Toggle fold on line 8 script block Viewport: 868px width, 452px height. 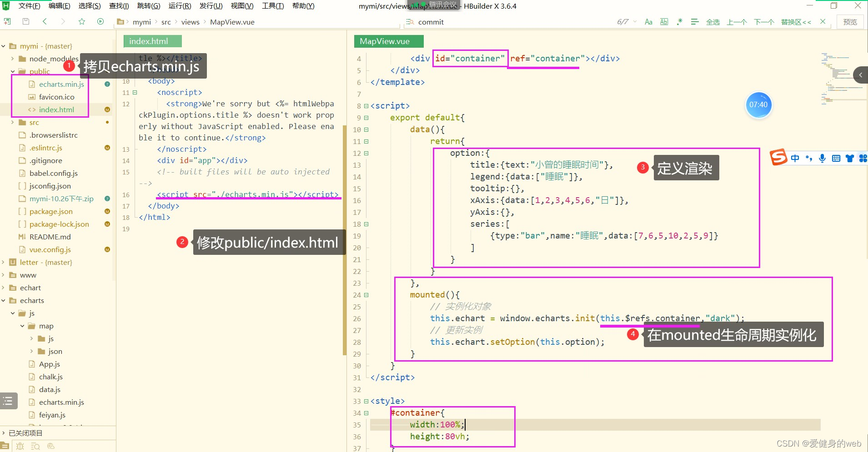(366, 106)
